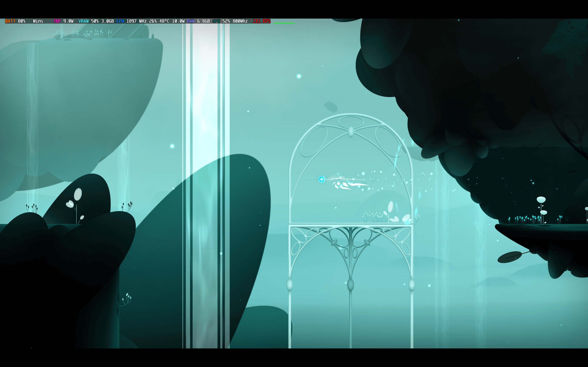Click the purple RAM label
Screen dimensions: 588x367
pyautogui.click(x=191, y=21)
